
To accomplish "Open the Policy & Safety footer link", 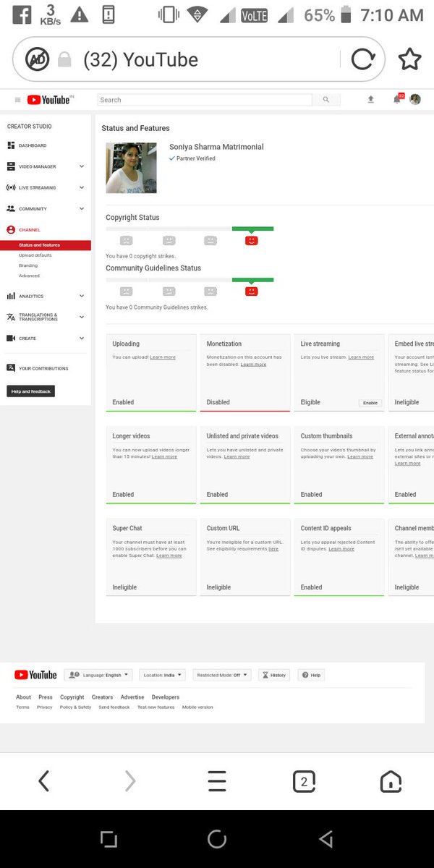I will (75, 707).
